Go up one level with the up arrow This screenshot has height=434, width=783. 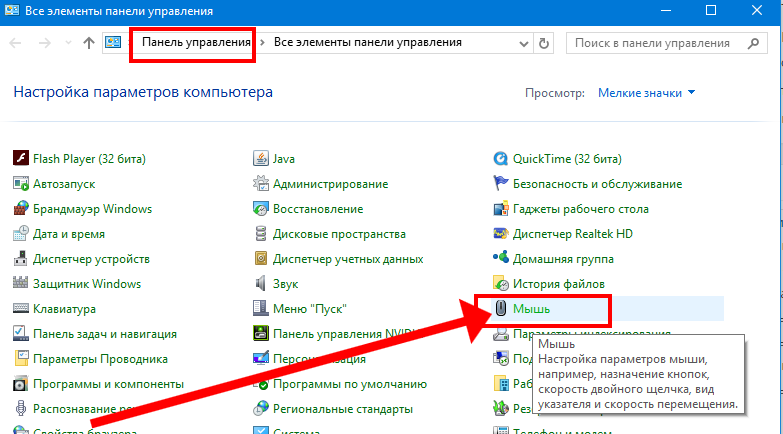click(x=89, y=43)
